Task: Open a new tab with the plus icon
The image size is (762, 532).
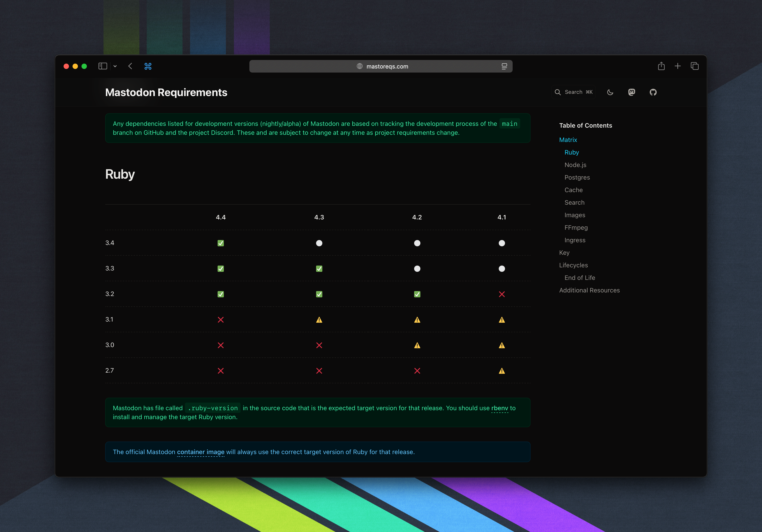Action: point(677,66)
